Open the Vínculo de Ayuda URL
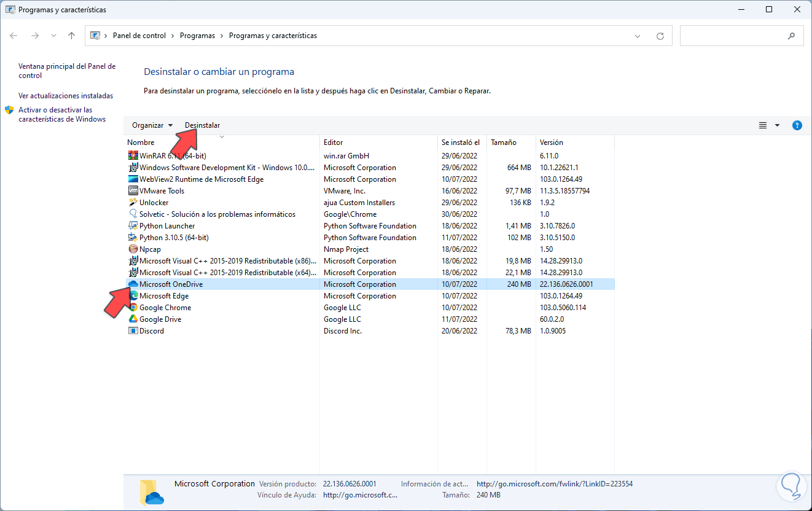The image size is (812, 511). point(361,495)
